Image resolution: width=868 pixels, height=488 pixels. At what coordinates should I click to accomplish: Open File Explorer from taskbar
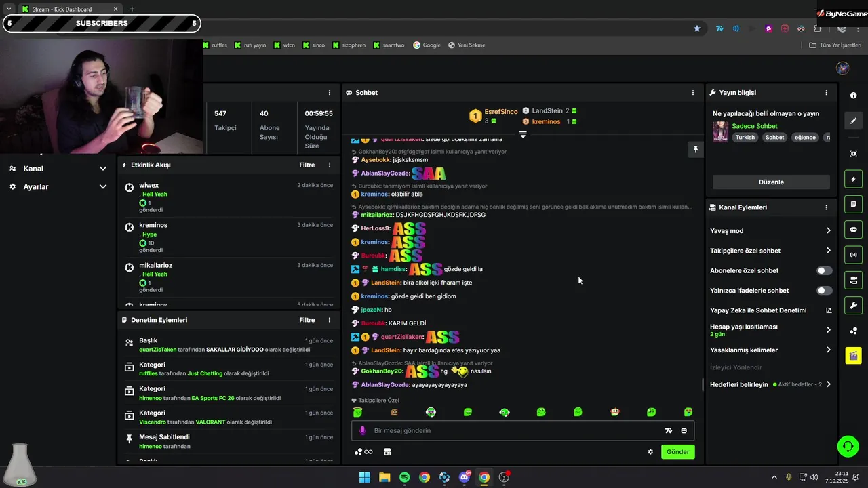point(384,477)
